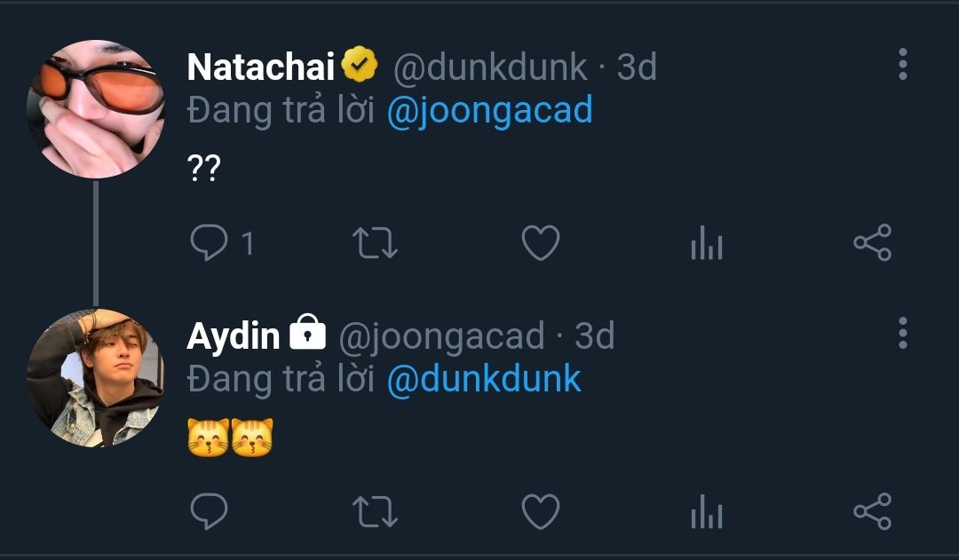Reply to Aydin's cat emoji tweet
959x560 pixels.
(210, 511)
